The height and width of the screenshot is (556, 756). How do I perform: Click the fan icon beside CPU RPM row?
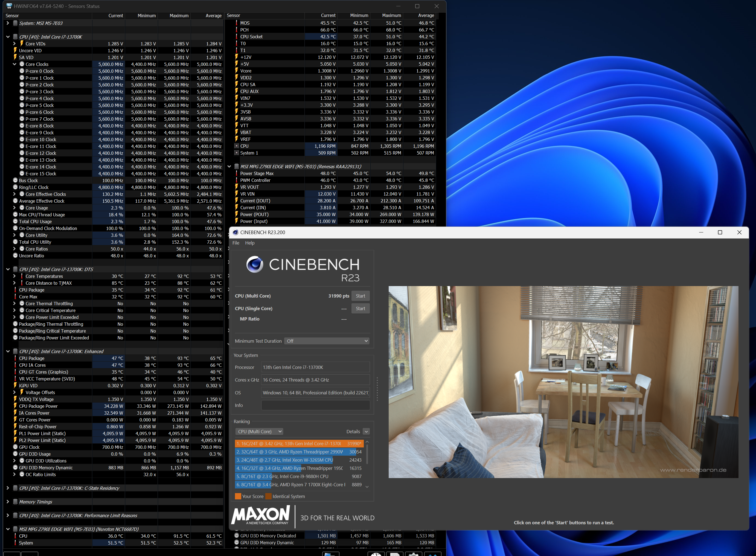pyautogui.click(x=237, y=146)
